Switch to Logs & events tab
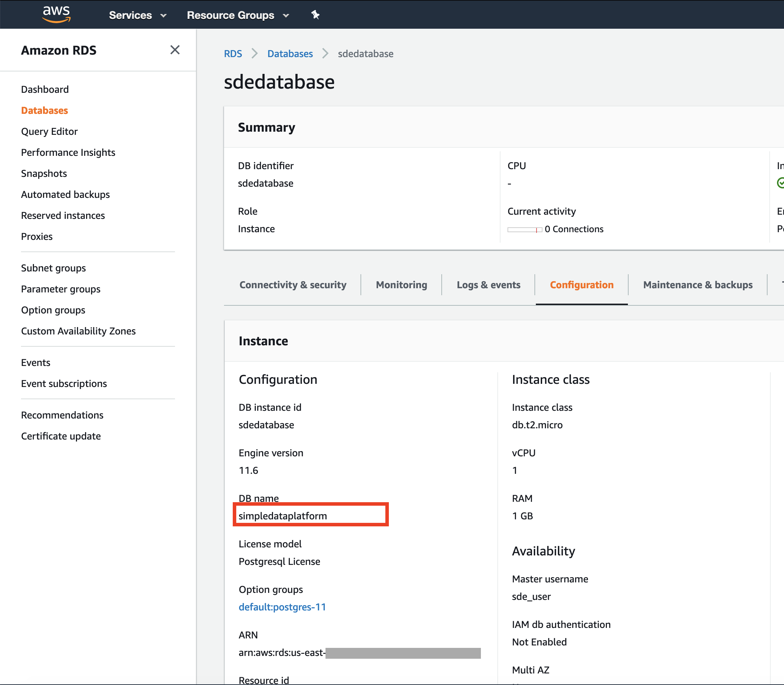Viewport: 784px width, 685px height. pos(489,285)
